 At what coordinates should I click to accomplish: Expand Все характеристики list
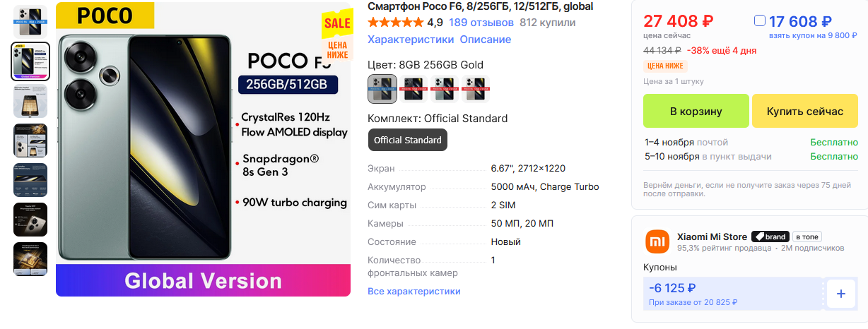click(x=414, y=291)
